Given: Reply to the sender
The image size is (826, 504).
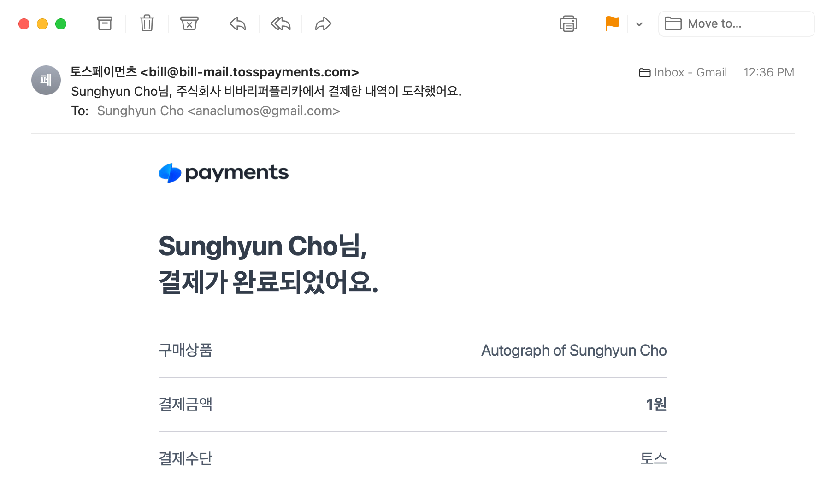Looking at the screenshot, I should pos(238,23).
